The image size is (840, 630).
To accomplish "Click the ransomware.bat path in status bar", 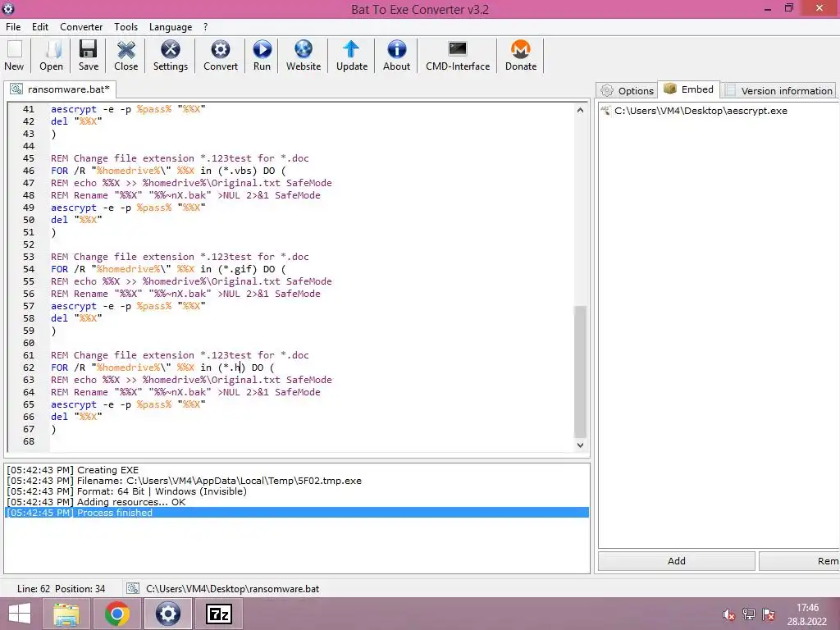I will [232, 589].
